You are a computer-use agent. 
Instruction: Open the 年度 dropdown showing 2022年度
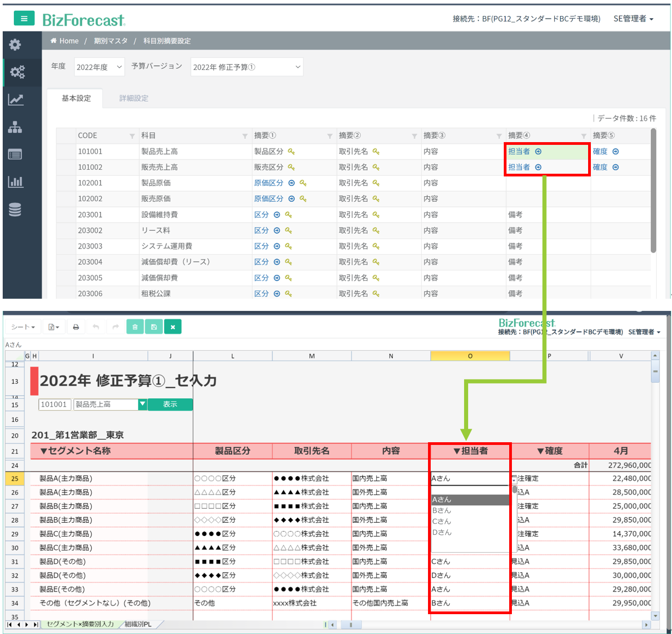click(99, 67)
